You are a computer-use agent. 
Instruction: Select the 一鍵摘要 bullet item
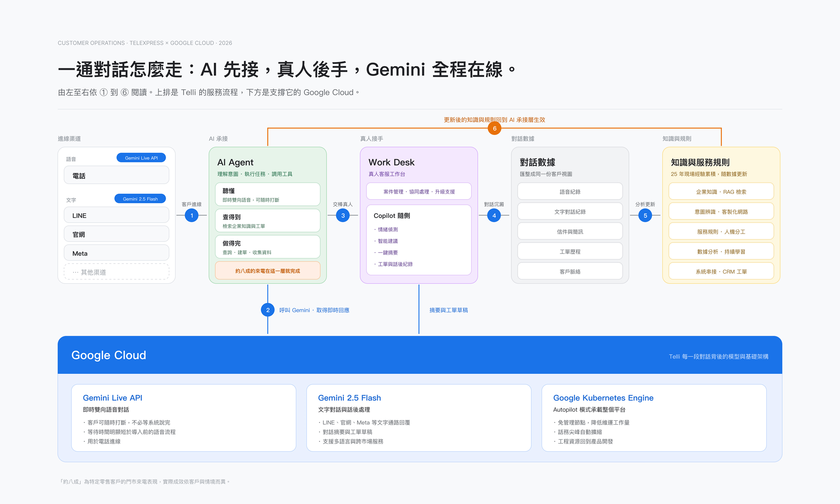386,253
